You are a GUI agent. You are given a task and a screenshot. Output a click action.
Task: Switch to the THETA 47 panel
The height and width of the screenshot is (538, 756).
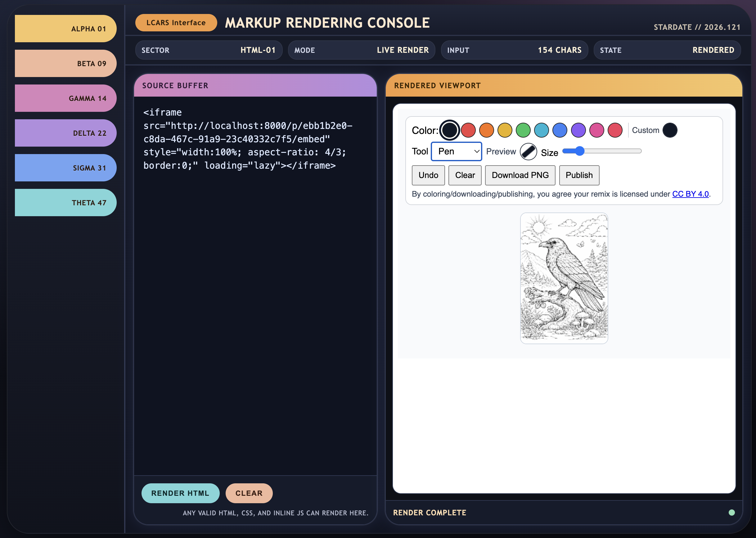tap(65, 203)
